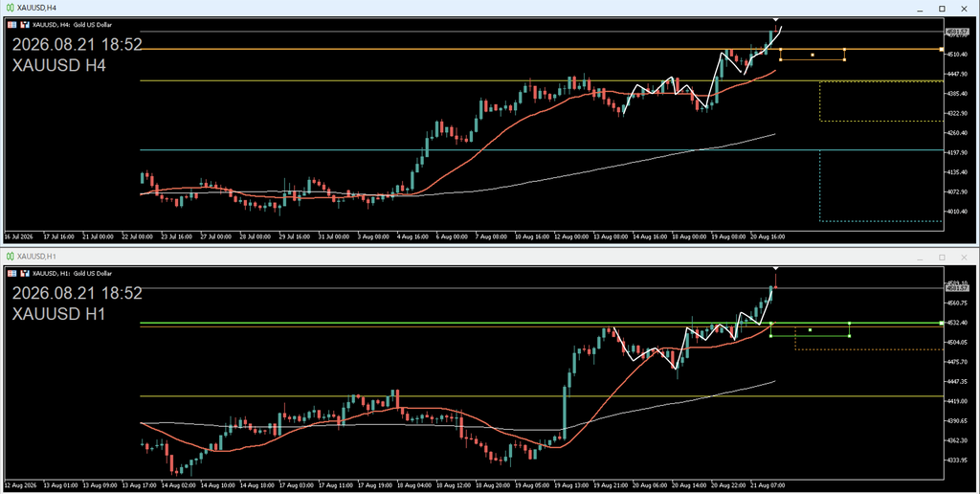Click the 4419.00 price level on H1 axis
Screen dimensions: 980x494
point(957,401)
